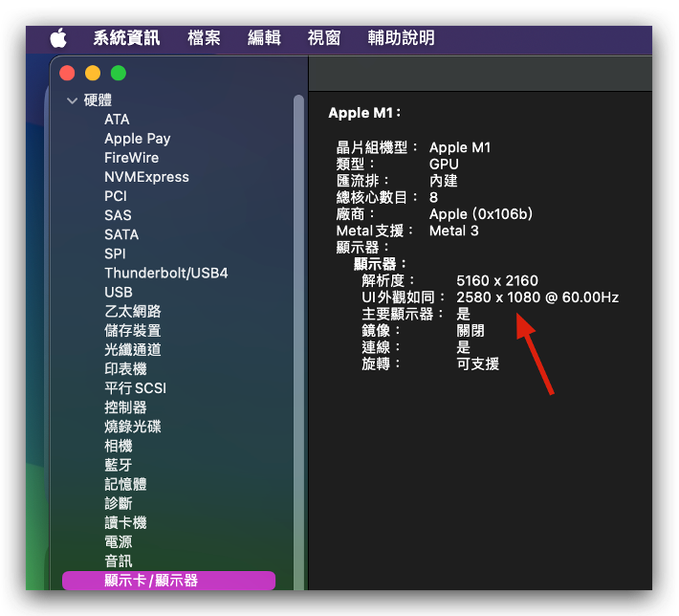
Task: Click the GPU type value
Action: click(x=444, y=165)
